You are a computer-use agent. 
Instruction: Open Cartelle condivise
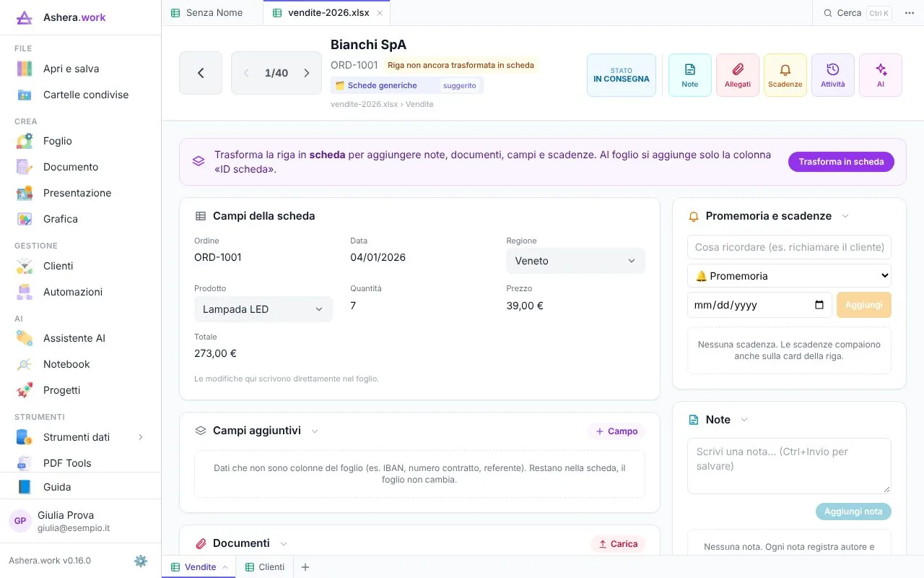[x=80, y=95]
